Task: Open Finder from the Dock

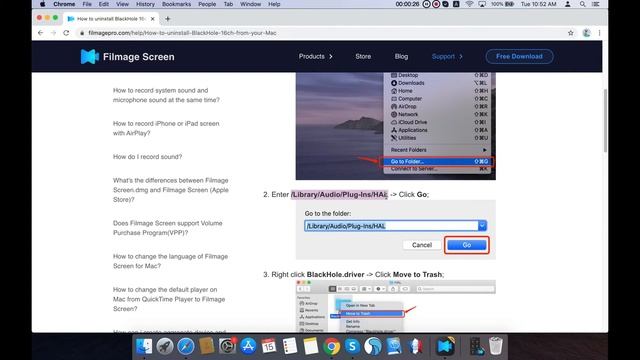Action: [x=144, y=346]
